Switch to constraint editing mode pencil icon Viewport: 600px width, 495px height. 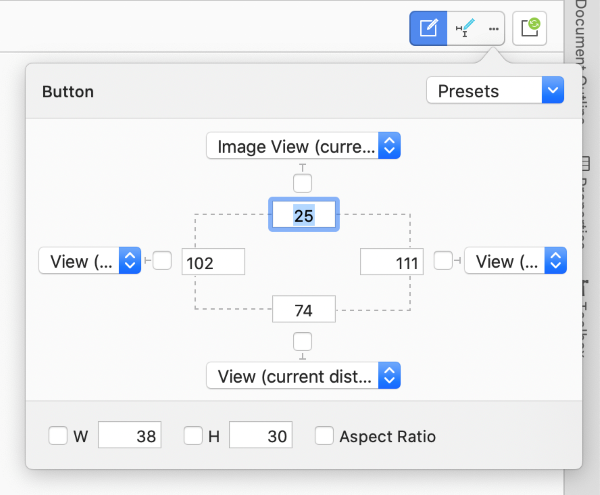tap(465, 29)
